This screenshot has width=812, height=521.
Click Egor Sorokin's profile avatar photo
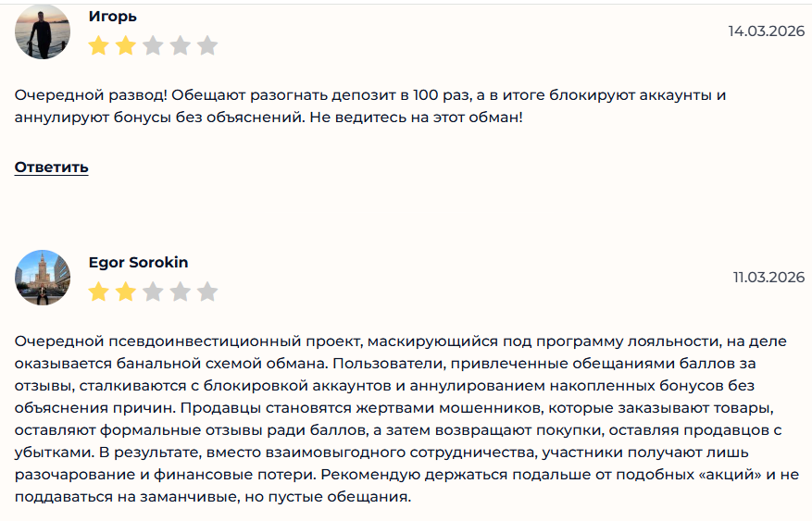43,278
